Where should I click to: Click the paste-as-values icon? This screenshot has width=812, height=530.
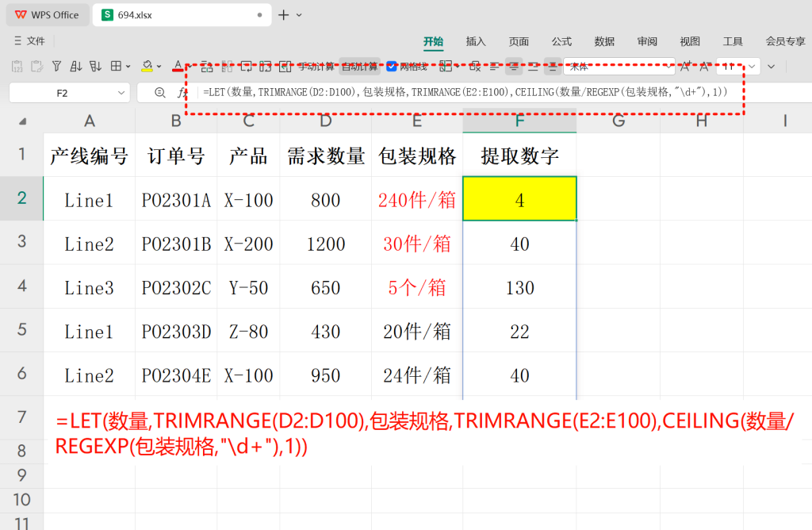point(17,67)
